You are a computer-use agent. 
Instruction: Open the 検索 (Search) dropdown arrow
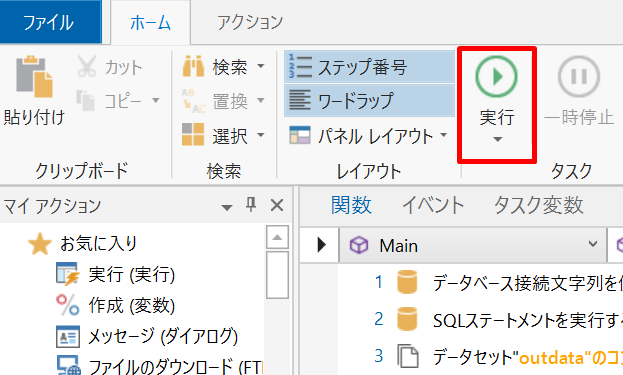click(261, 66)
